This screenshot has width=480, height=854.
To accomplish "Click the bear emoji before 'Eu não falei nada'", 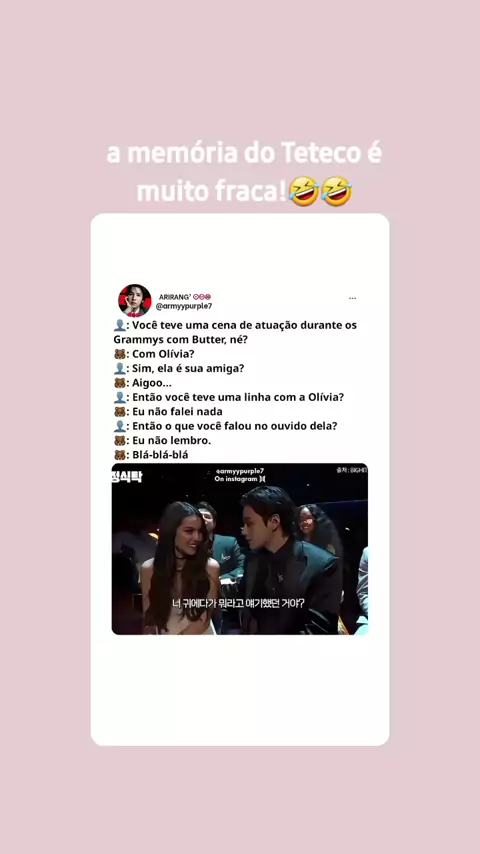I will click(119, 412).
